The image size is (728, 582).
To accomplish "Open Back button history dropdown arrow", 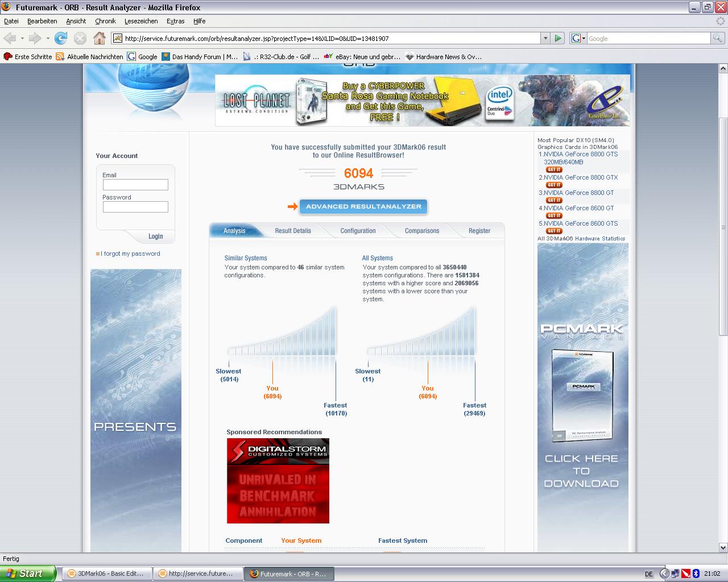I will (22, 38).
